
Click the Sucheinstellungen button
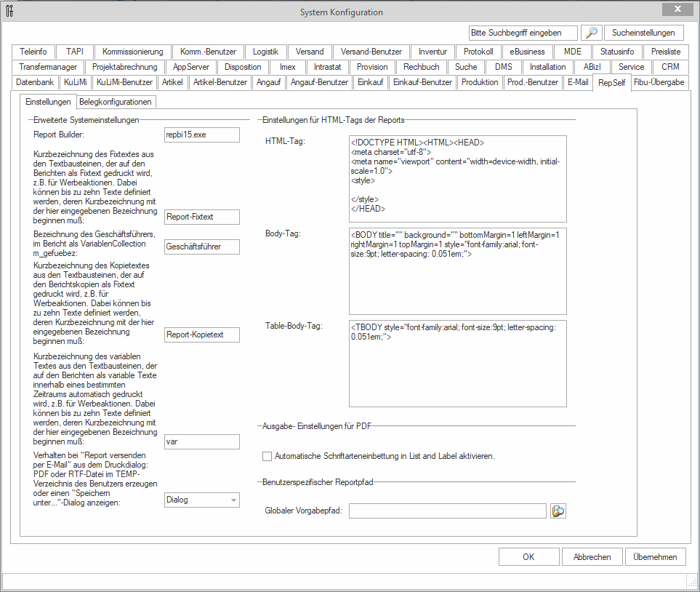(x=643, y=33)
